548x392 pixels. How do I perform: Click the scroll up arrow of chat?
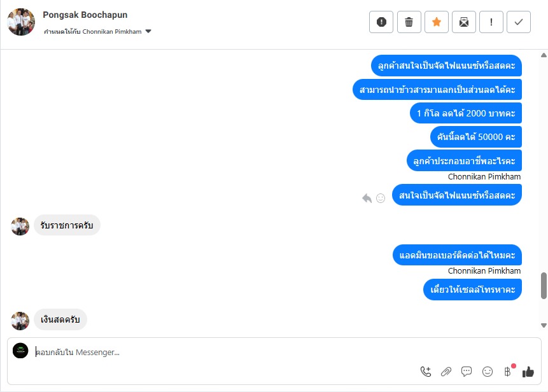click(544, 55)
